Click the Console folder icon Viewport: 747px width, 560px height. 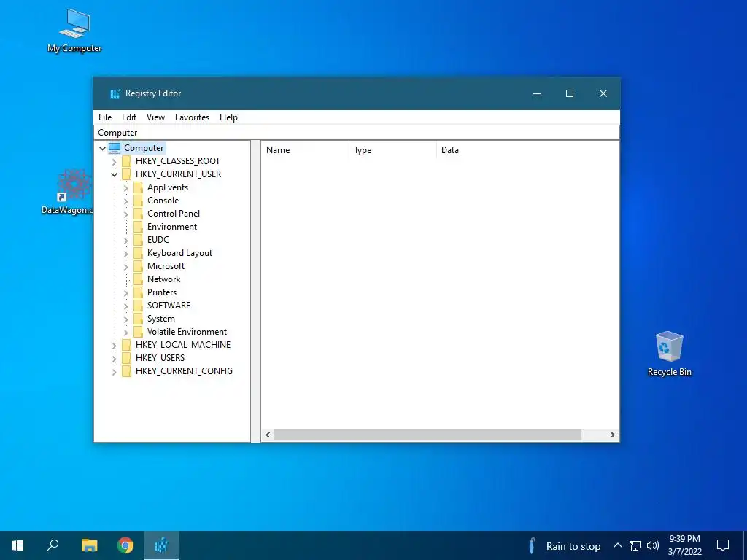(138, 201)
